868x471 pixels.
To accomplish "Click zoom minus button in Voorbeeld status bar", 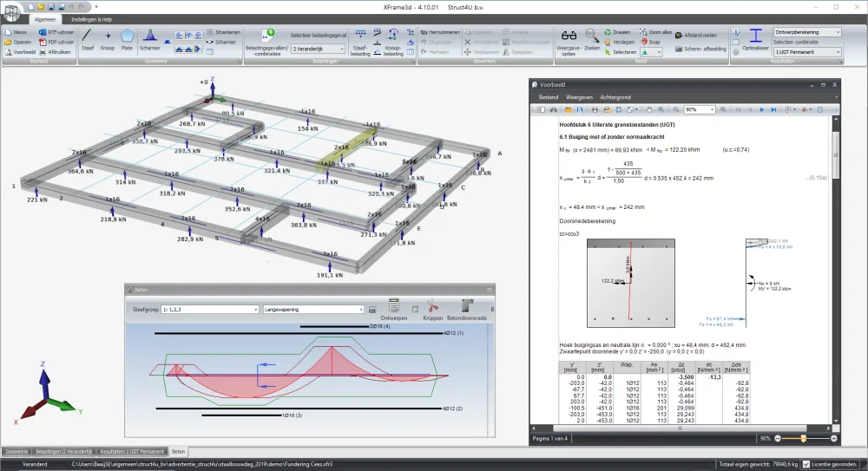I will point(778,438).
